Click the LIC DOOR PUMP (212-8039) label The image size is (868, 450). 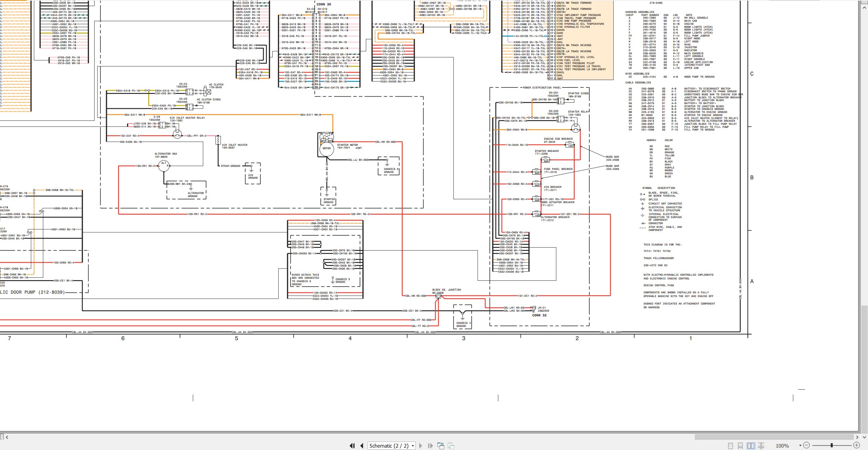[32, 292]
